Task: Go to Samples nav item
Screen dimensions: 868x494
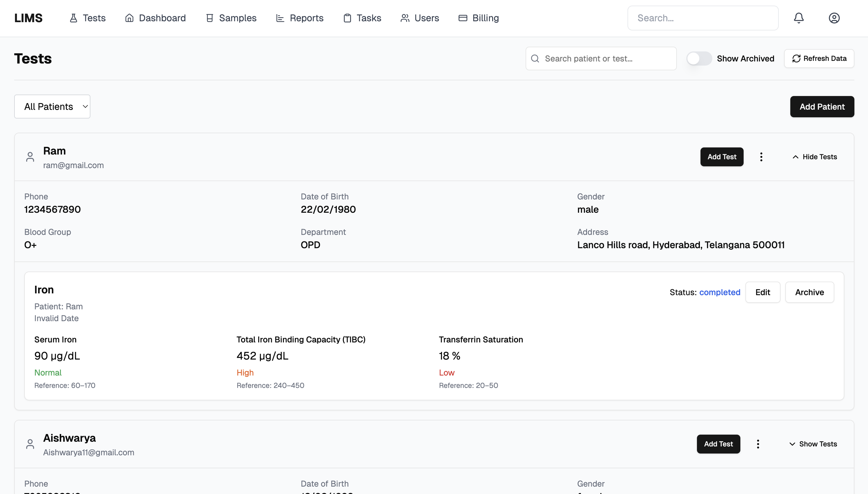Action: coord(231,18)
